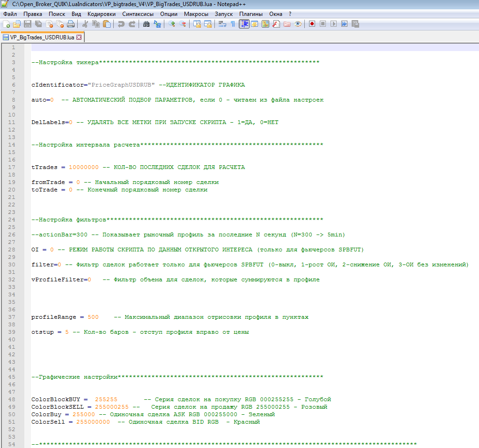The height and width of the screenshot is (448, 479).
Task: Open the Кодировки menu
Action: [101, 14]
